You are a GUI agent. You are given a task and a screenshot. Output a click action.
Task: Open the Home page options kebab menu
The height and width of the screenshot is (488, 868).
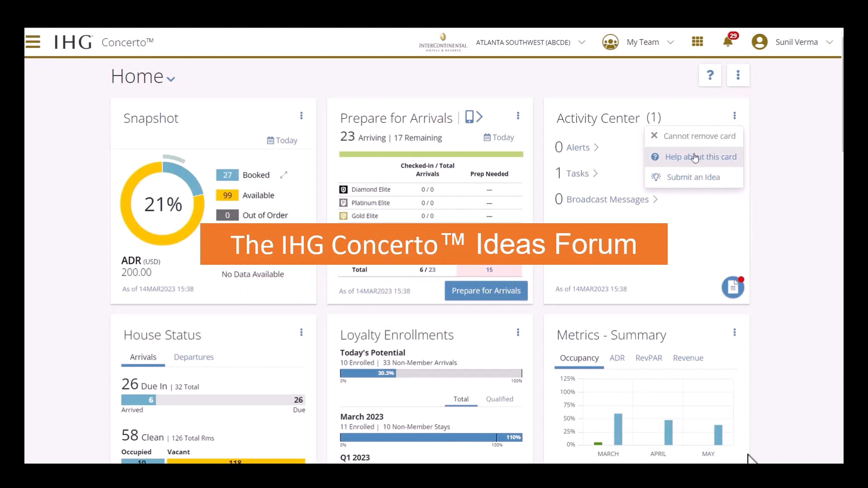coord(738,75)
